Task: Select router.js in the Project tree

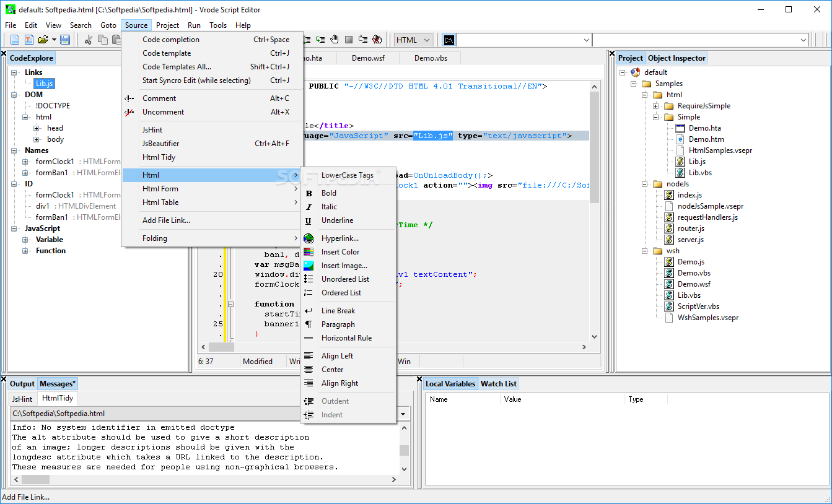Action: pyautogui.click(x=691, y=228)
